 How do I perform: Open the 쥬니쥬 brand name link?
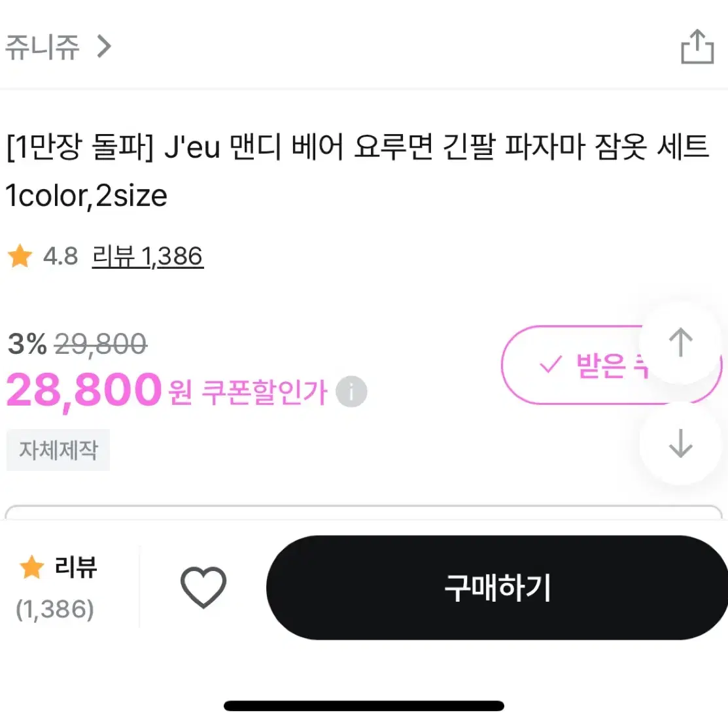click(43, 47)
